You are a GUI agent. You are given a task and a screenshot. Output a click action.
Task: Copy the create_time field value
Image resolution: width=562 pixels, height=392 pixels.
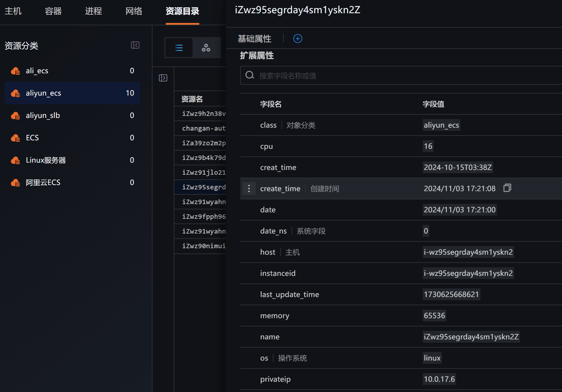click(x=507, y=188)
